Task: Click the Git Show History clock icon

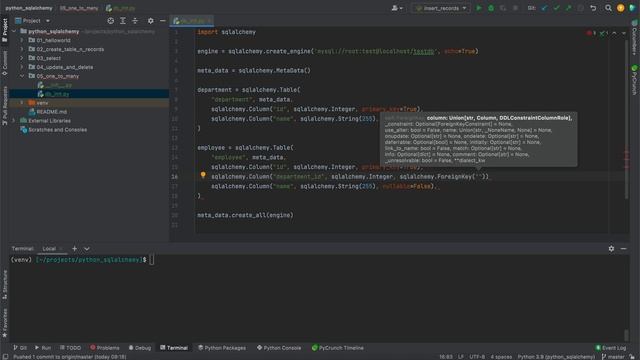Action: (580, 8)
